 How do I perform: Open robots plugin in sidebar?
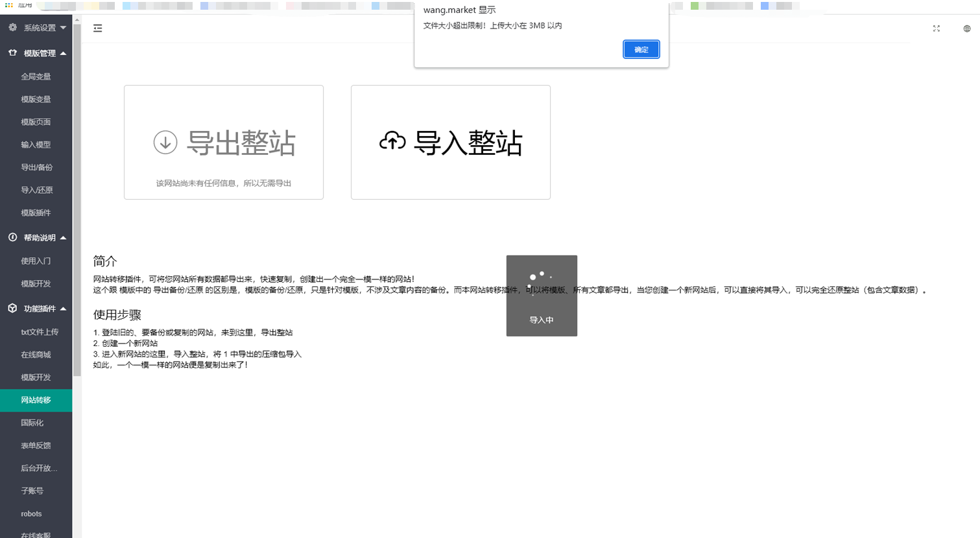click(31, 513)
